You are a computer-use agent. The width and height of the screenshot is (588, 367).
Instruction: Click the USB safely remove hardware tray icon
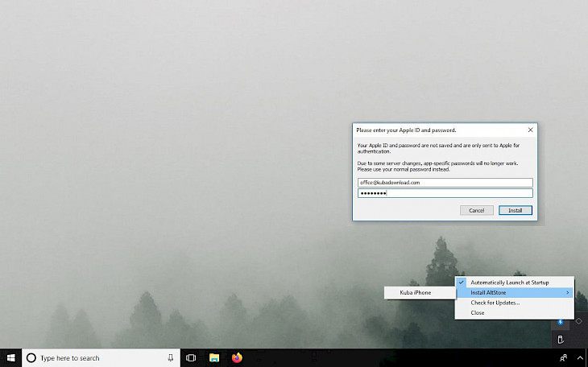(561, 340)
